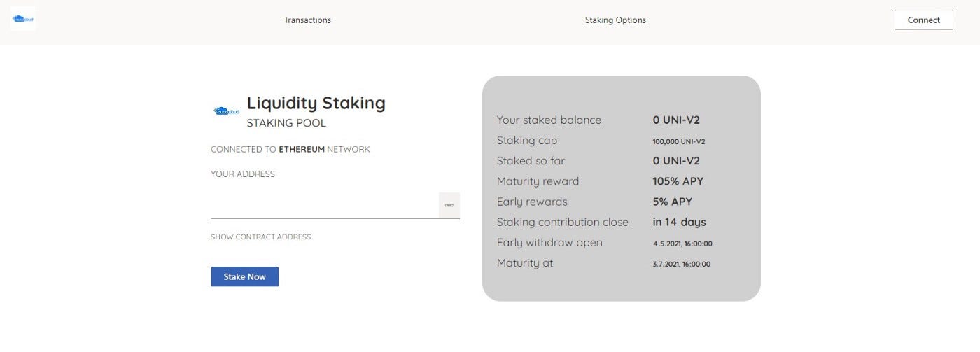Screen dimensions: 980x352
Task: Click the early withdraw open date
Action: tap(682, 244)
